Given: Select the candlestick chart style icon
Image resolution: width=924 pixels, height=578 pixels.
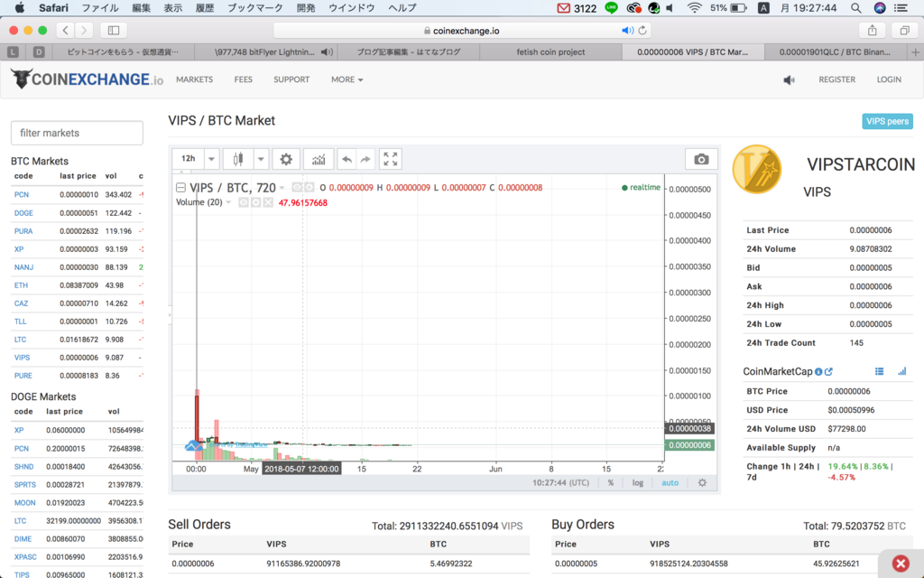Looking at the screenshot, I should (x=238, y=159).
